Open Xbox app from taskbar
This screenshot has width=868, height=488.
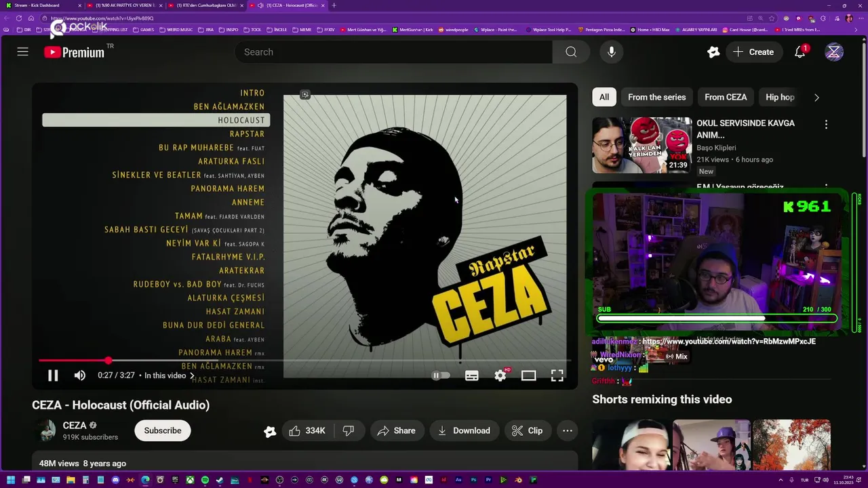pyautogui.click(x=190, y=480)
